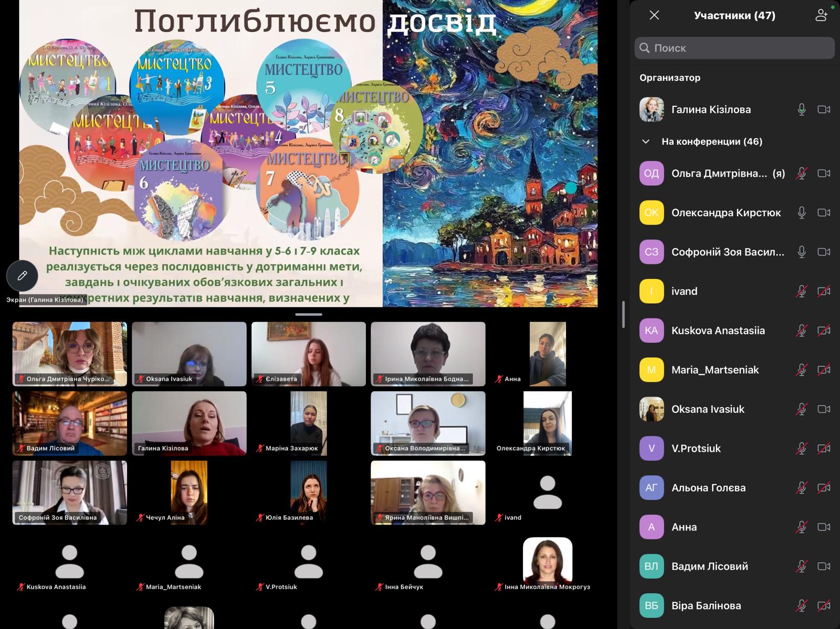Collapse the 'На конференции (46)' section
The width and height of the screenshot is (840, 629).
(646, 142)
